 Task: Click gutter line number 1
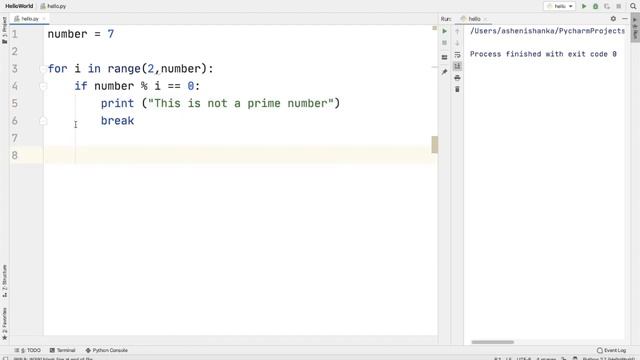(x=15, y=34)
